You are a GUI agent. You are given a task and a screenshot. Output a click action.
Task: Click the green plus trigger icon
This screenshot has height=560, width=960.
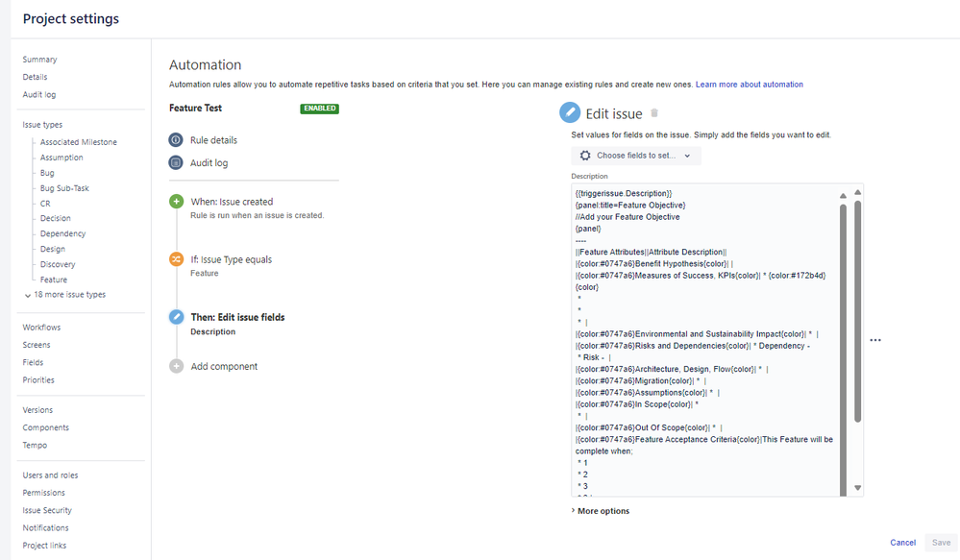coord(176,202)
